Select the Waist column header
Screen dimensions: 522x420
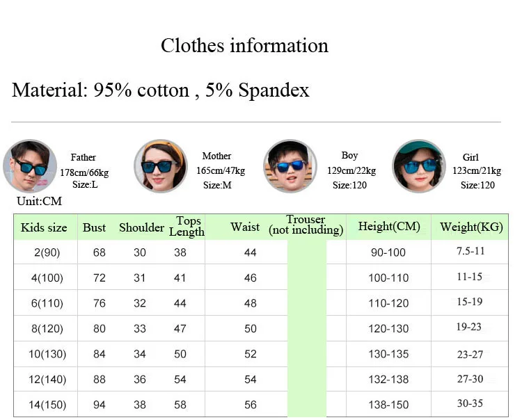click(x=245, y=227)
